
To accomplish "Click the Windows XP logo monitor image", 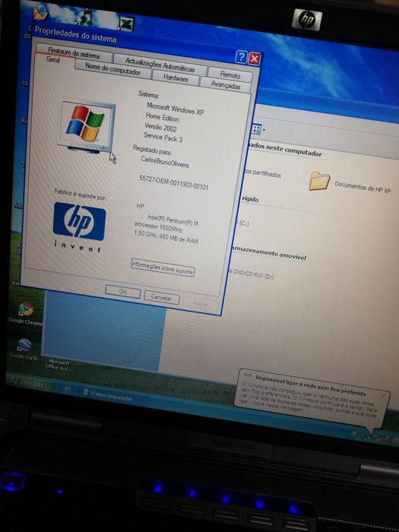I will tap(87, 127).
